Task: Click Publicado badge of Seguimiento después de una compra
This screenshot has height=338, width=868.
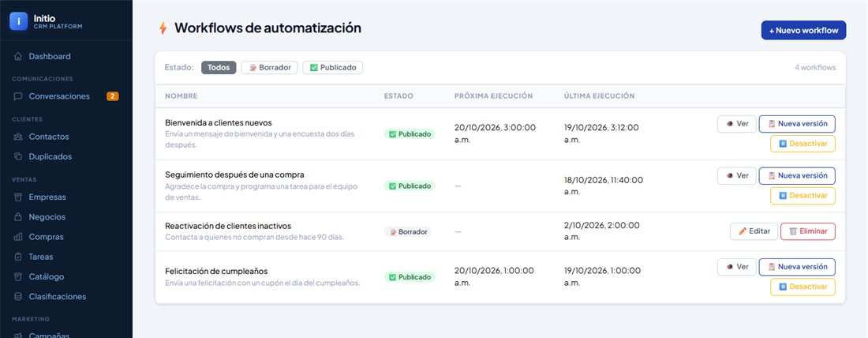Action: pyautogui.click(x=410, y=186)
